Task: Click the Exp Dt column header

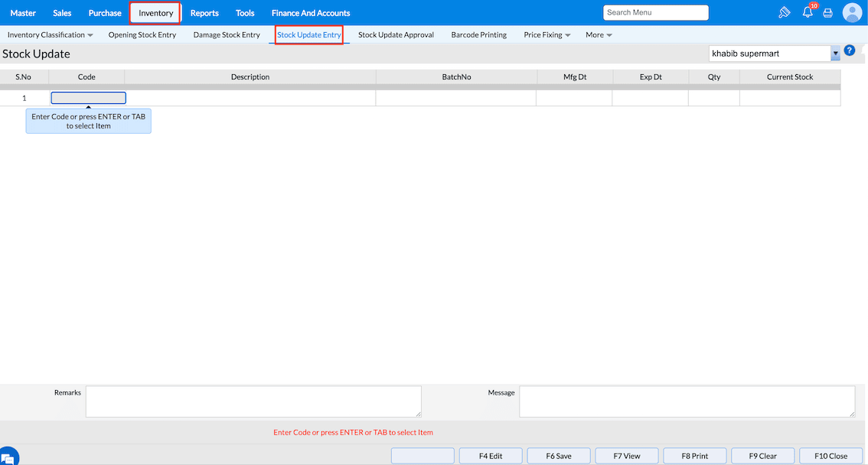Action: 651,76
